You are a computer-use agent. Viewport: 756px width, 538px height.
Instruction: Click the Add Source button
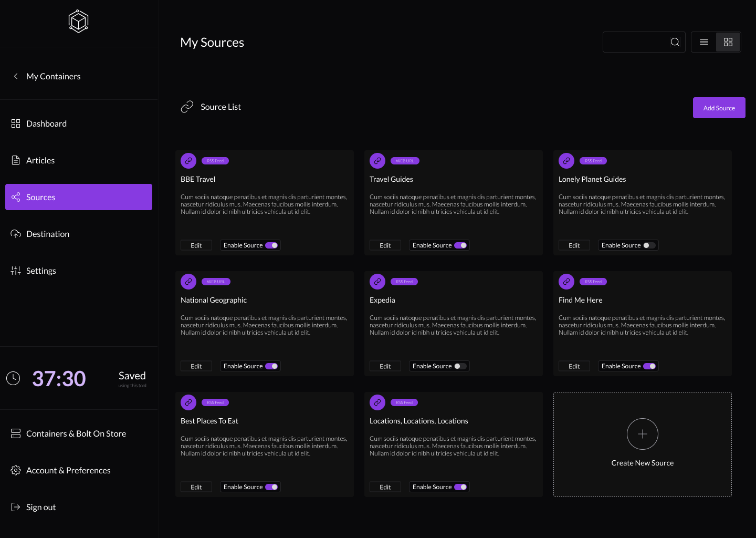point(719,107)
